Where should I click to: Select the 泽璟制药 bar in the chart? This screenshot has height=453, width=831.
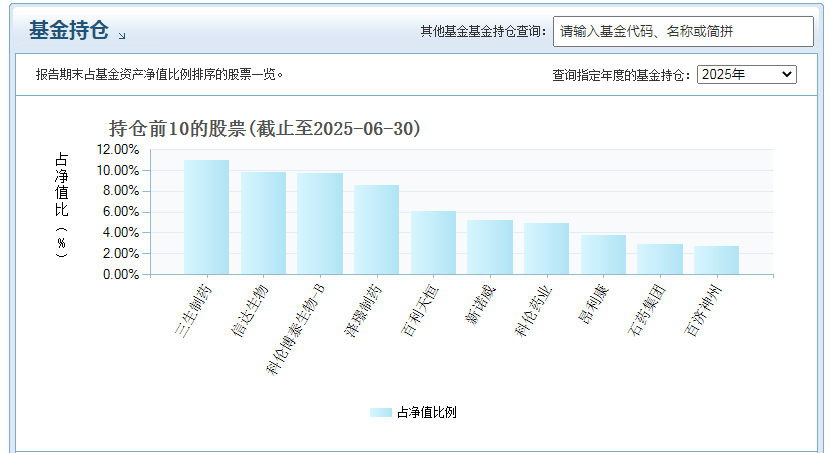coord(376,230)
